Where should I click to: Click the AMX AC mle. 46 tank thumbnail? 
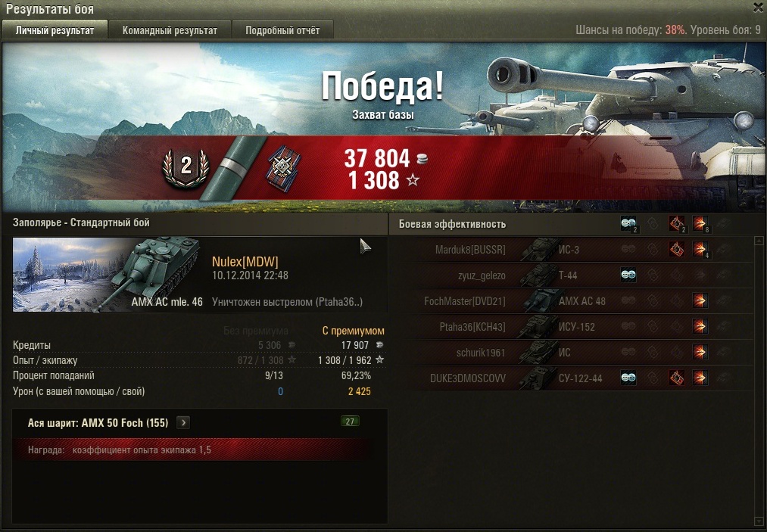[107, 274]
